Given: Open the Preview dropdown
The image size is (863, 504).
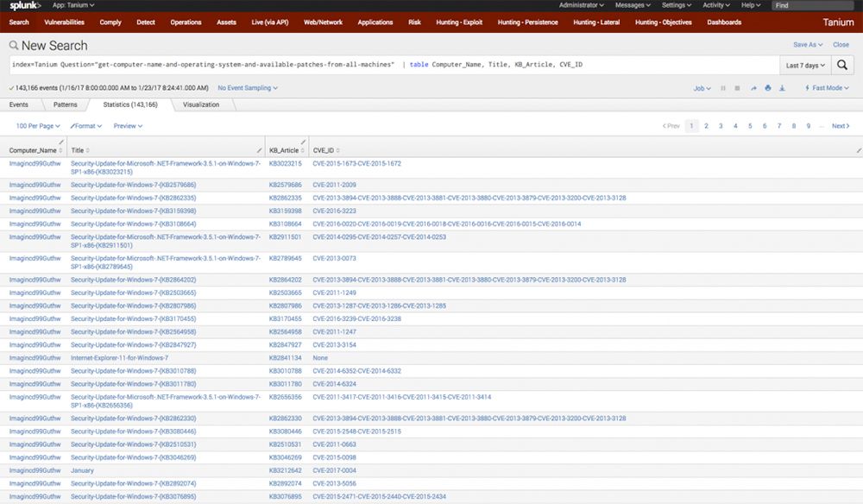Looking at the screenshot, I should coord(129,126).
